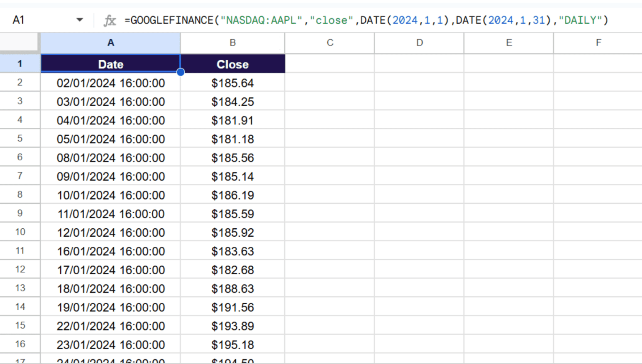Select cell with 16/01/2024 16:00:00
Viewport: 642px width, 364px height.
coord(110,251)
